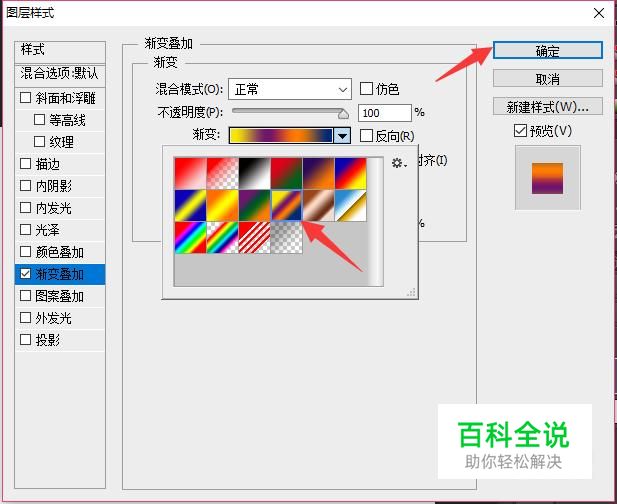Select the 描边 style entry label

tap(48, 164)
